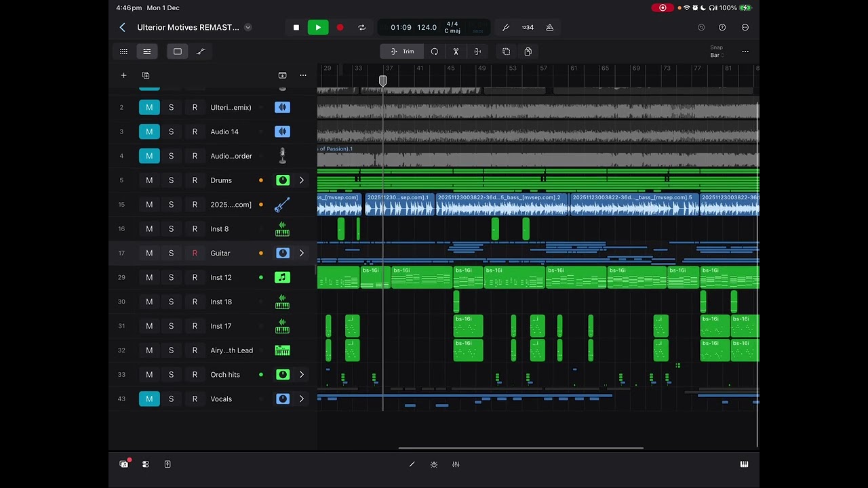Open the help question mark icon
The image size is (868, 488).
point(722,27)
